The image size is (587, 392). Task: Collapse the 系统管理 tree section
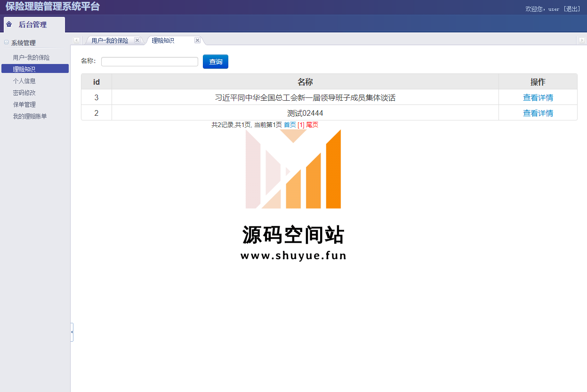pyautogui.click(x=6, y=42)
